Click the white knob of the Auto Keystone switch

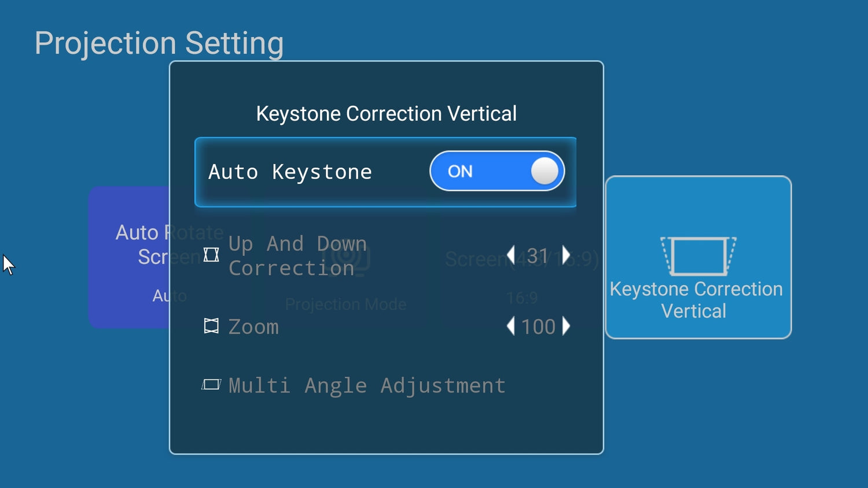click(x=545, y=171)
